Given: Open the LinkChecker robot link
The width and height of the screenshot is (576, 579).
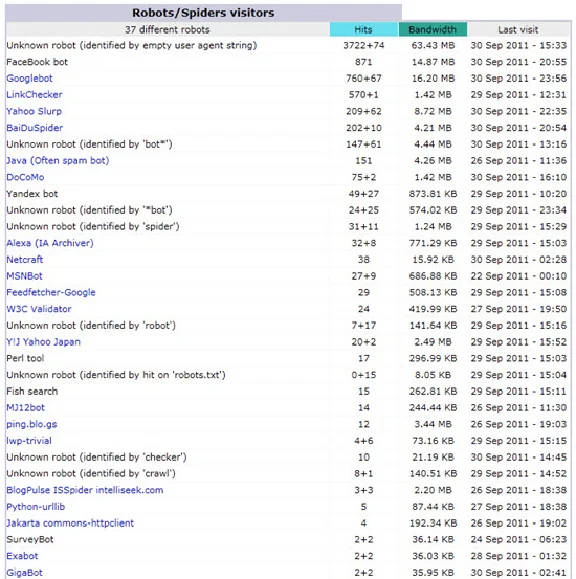Looking at the screenshot, I should pyautogui.click(x=34, y=95).
